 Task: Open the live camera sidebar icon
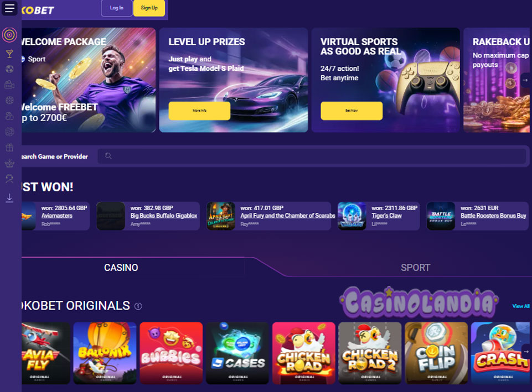[x=9, y=85]
